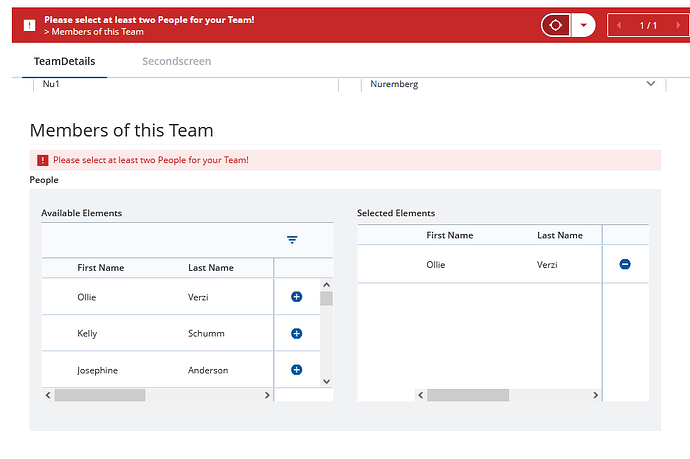Add Josephine Anderson with the plus icon

(297, 370)
